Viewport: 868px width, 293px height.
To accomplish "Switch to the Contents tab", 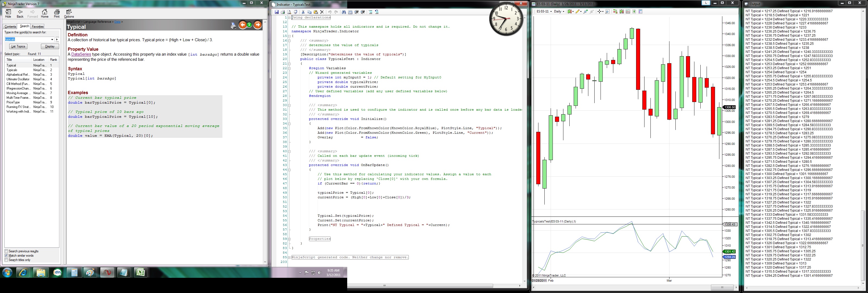I will click(x=10, y=26).
